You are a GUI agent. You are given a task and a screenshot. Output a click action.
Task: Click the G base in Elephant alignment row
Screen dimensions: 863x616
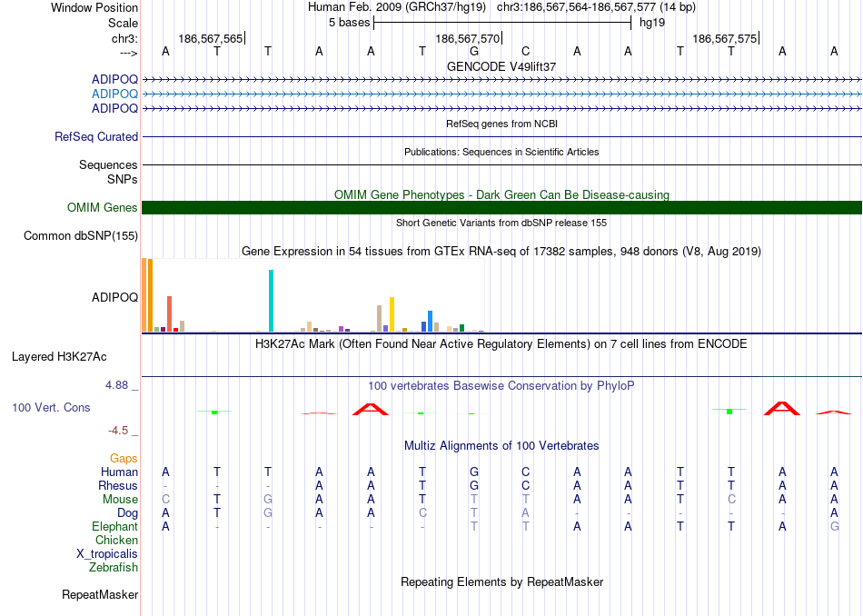[834, 527]
